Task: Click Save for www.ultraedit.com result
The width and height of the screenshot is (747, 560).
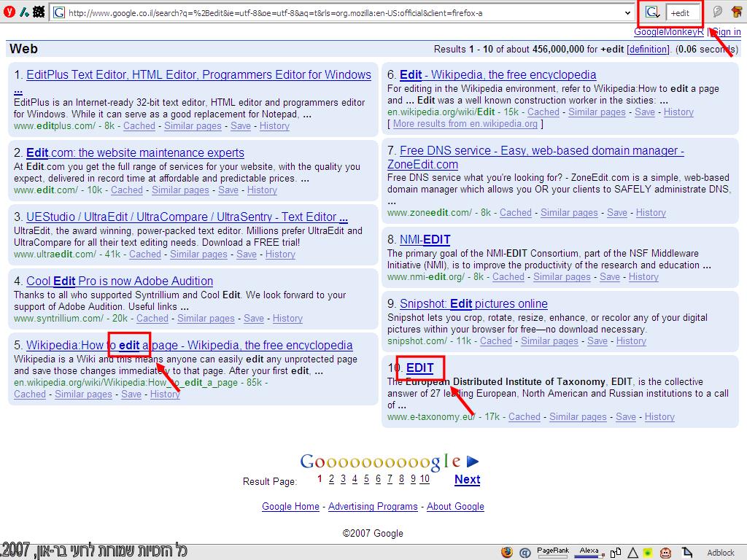Action: pos(247,254)
